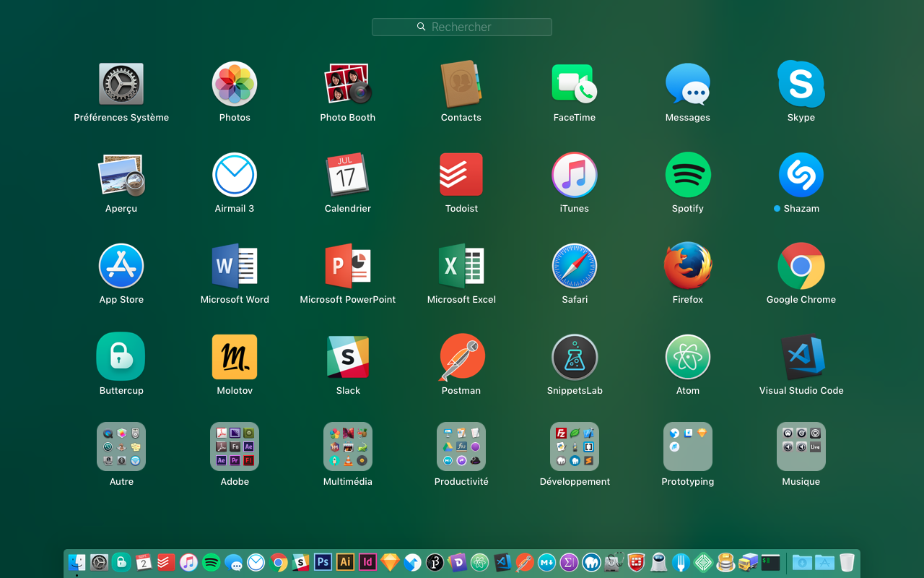924x578 pixels.
Task: Launch Terminal from the Dock
Action: (770, 562)
